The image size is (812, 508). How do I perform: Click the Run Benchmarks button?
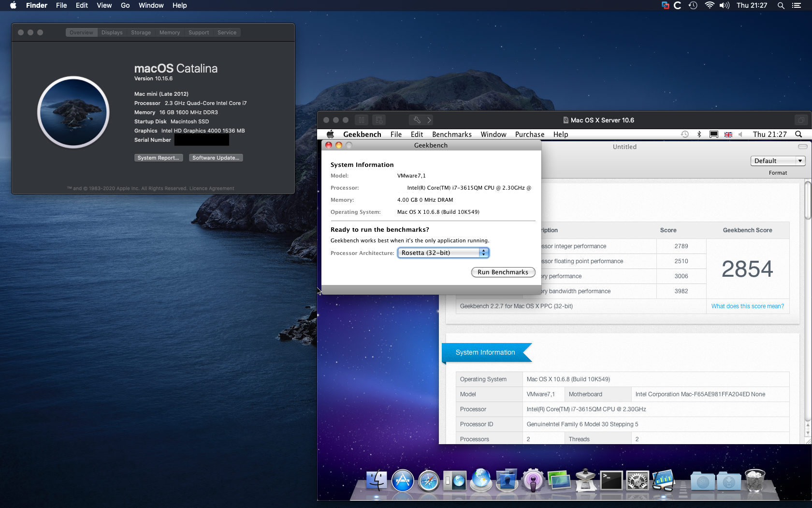point(503,272)
